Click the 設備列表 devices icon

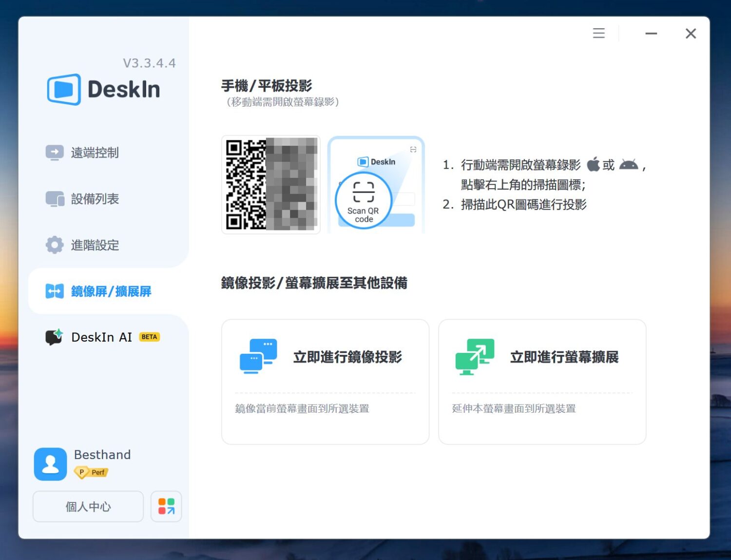click(55, 199)
